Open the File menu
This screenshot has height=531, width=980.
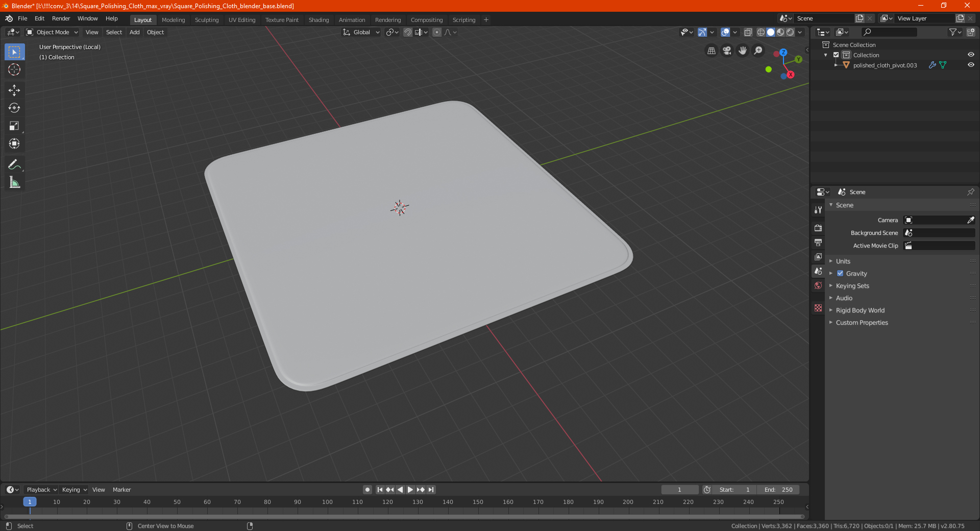(22, 18)
